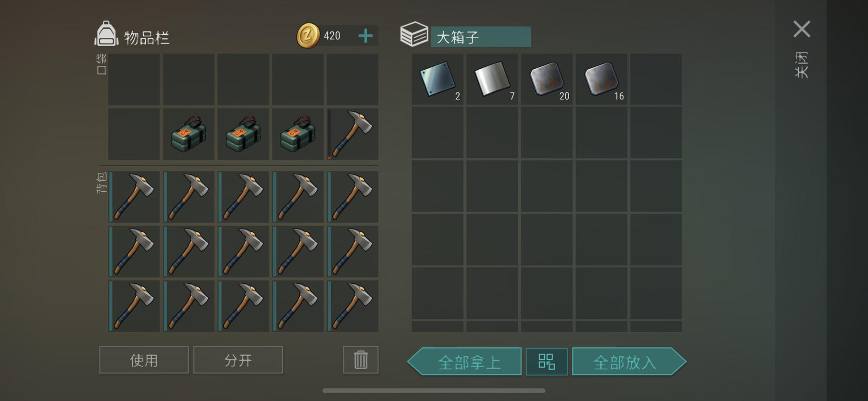Click the 分开 split button
Image resolution: width=868 pixels, height=401 pixels.
[x=238, y=360]
